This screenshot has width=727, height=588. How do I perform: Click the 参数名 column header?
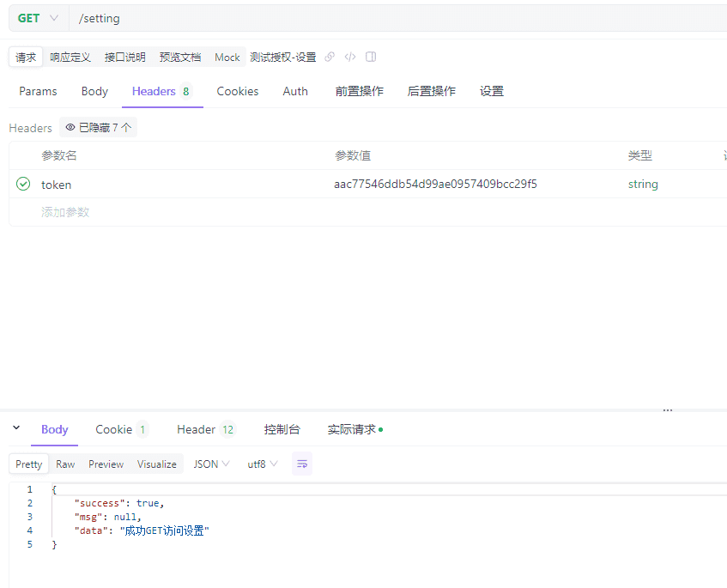(x=59, y=155)
